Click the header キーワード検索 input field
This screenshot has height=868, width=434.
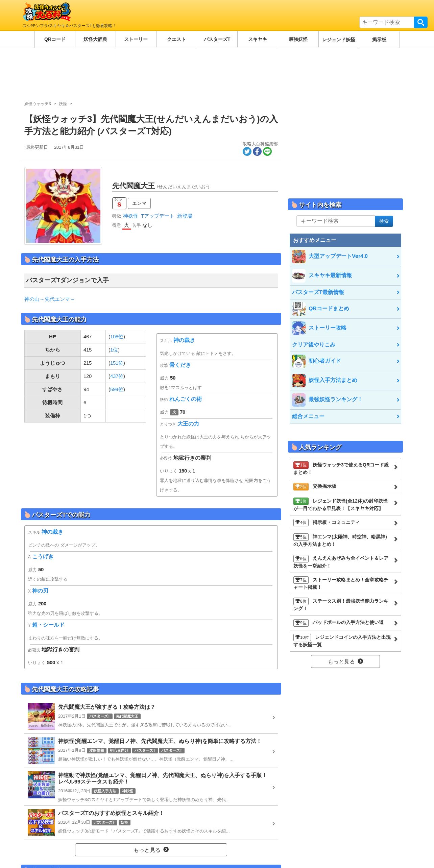coord(387,22)
